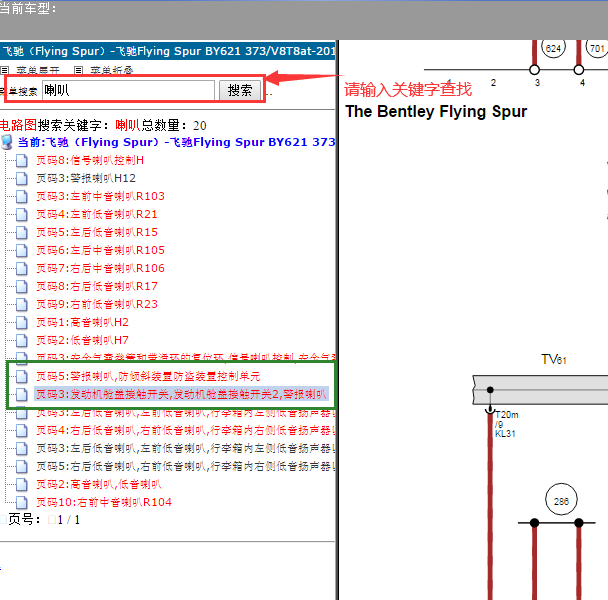
Task: Click the circled node 624 in diagram
Action: point(553,48)
